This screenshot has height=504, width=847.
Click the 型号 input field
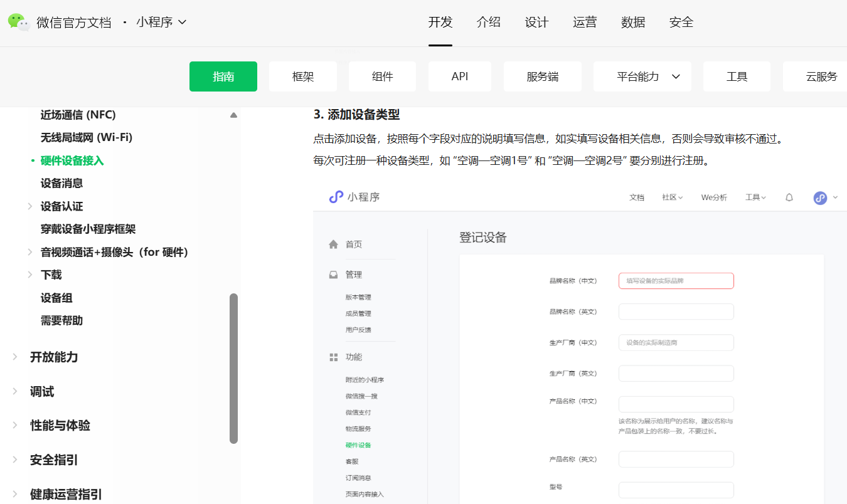676,490
